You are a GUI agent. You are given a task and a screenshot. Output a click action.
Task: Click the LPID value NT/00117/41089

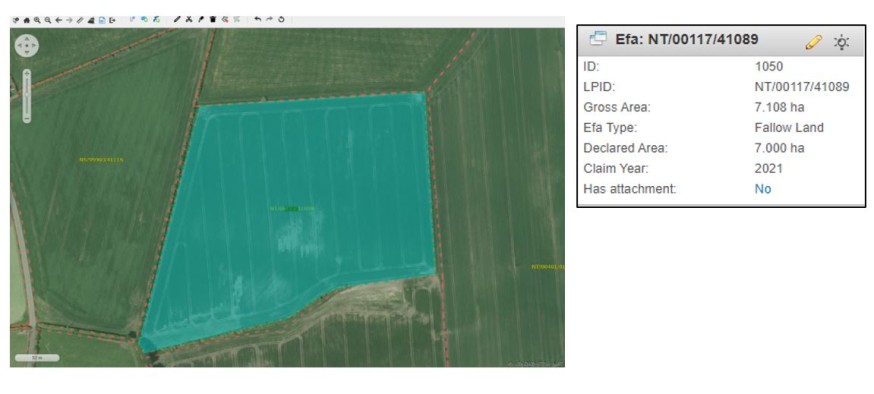click(802, 87)
